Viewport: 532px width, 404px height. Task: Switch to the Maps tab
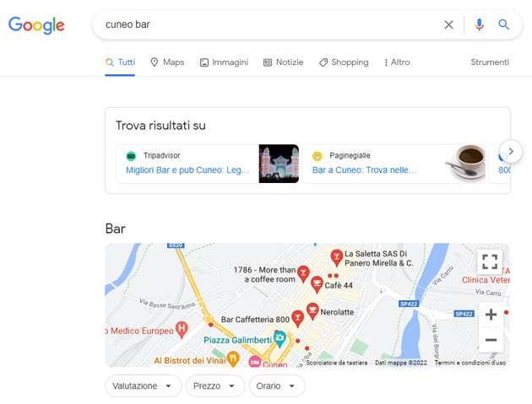167,62
